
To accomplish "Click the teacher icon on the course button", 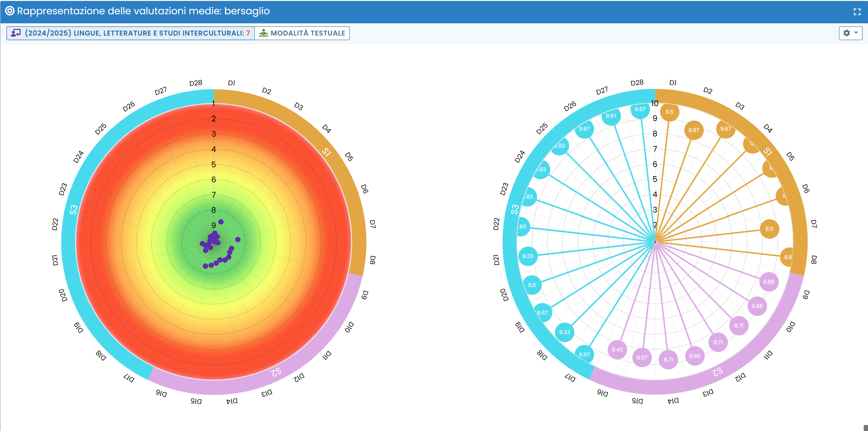I will [16, 33].
